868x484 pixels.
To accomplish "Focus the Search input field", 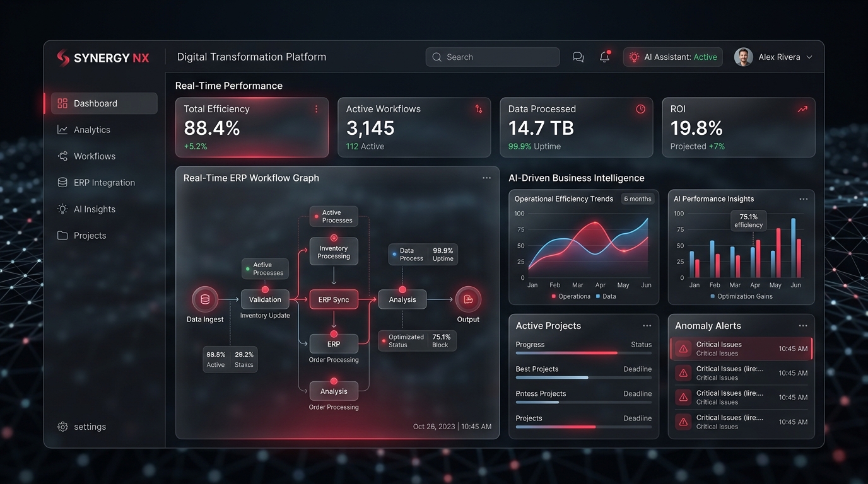I will point(493,57).
